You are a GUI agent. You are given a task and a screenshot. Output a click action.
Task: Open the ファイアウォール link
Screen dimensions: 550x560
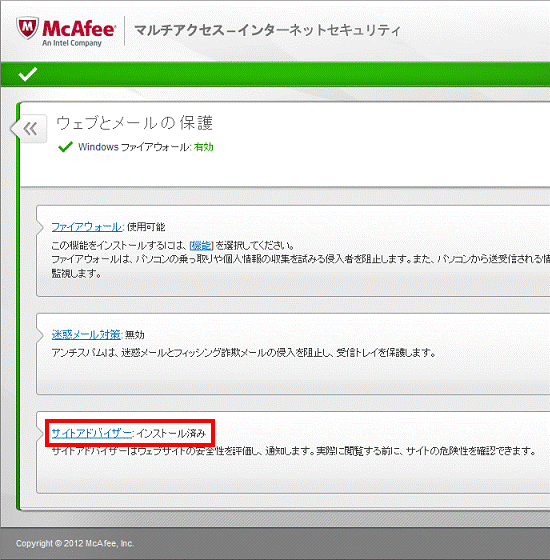pyautogui.click(x=86, y=227)
